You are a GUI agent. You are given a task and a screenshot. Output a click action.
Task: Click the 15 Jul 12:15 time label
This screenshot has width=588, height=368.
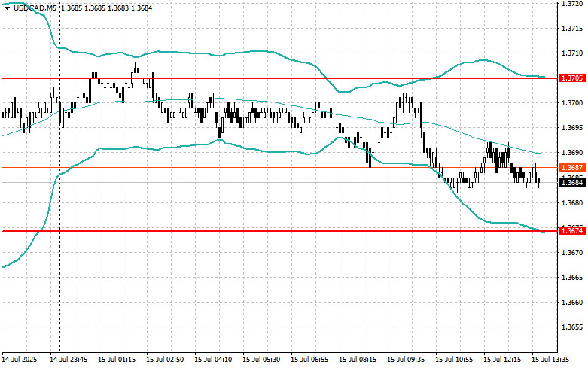[502, 360]
